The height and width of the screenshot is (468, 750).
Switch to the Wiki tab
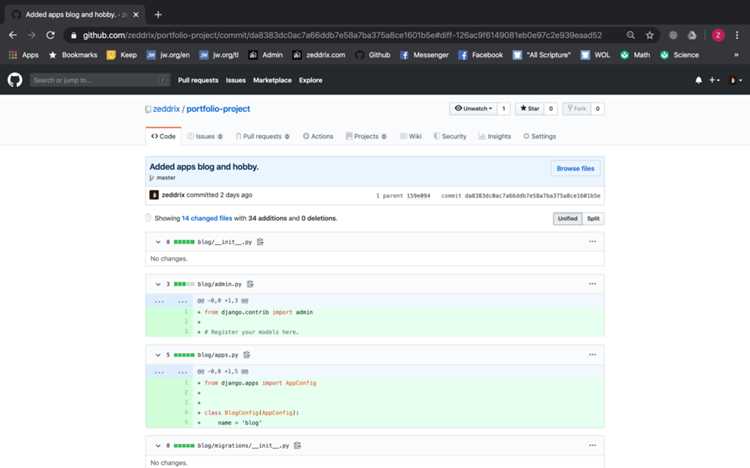411,136
